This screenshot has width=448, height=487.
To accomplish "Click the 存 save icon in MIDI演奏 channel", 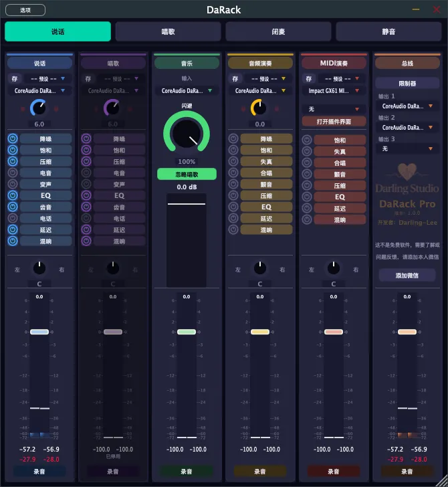I will click(x=309, y=79).
